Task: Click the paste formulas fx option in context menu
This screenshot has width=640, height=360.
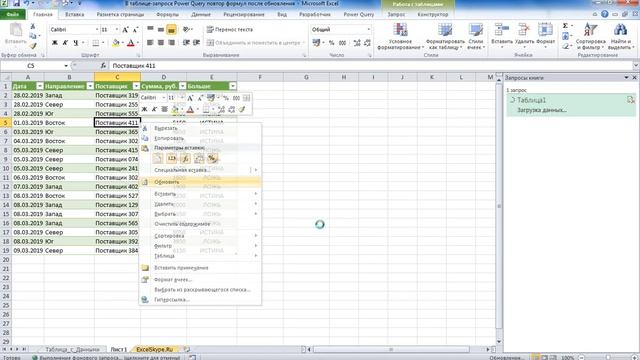Action: coord(185,158)
